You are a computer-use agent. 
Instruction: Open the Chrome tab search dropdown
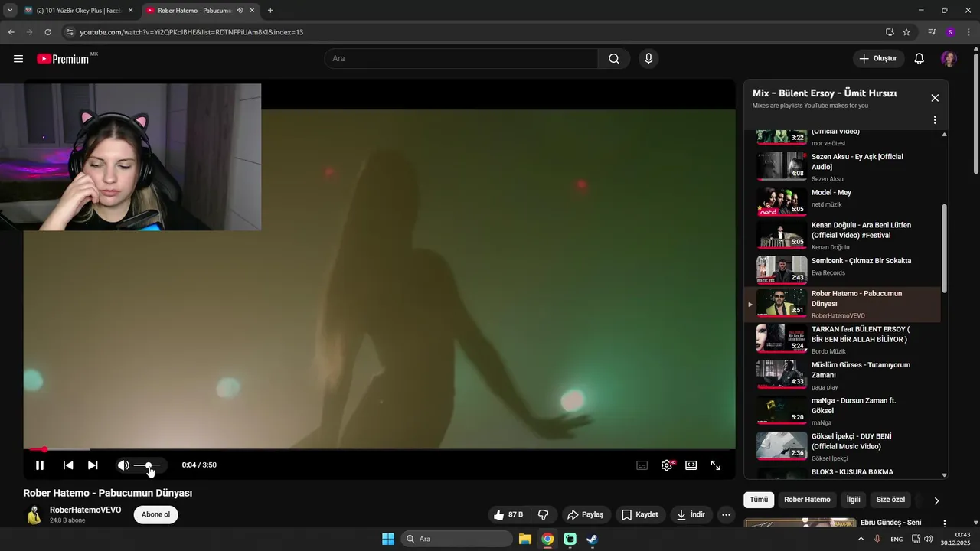click(x=9, y=11)
